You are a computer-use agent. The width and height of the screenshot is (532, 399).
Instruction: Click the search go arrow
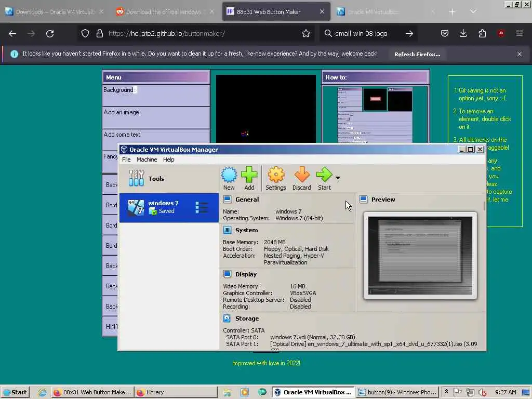(x=409, y=34)
